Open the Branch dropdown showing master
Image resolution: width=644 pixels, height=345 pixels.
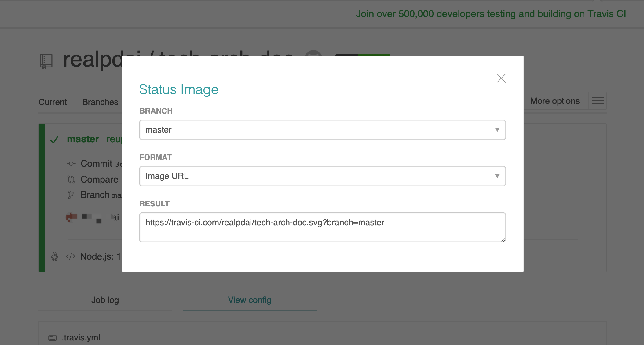coord(322,130)
